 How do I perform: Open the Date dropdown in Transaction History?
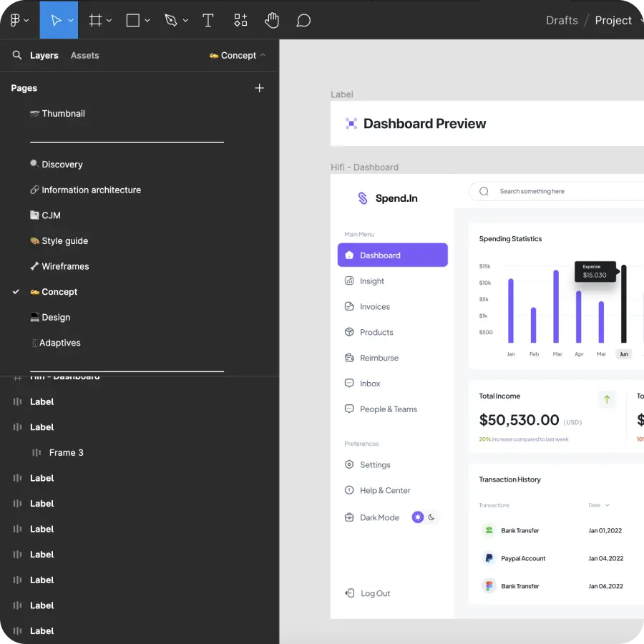coord(600,504)
